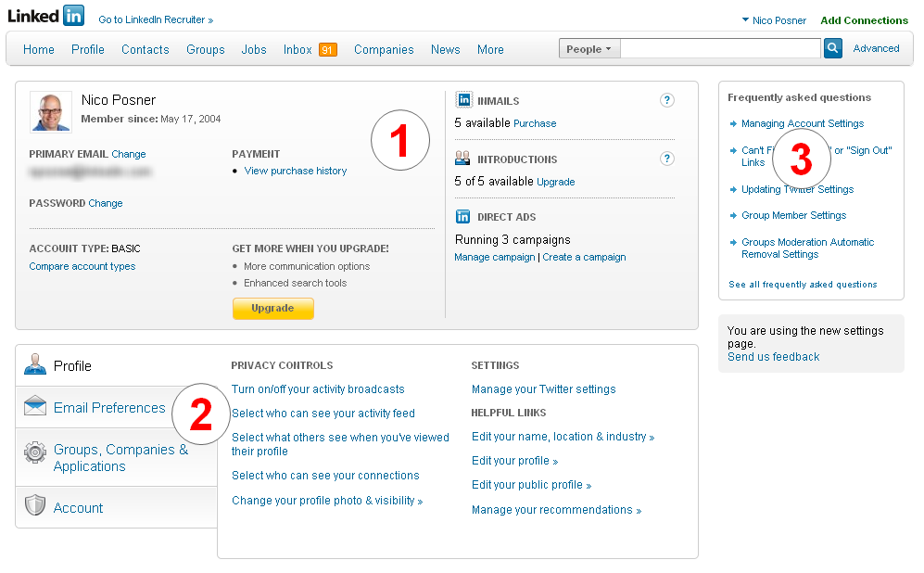Expand the Nico Posner account menu
The height and width of the screenshot is (573, 924).
pyautogui.click(x=774, y=20)
